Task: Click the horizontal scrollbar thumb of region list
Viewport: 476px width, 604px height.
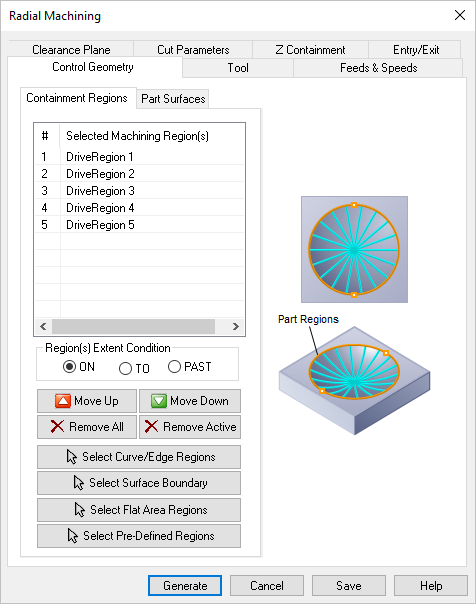Action: coord(134,327)
